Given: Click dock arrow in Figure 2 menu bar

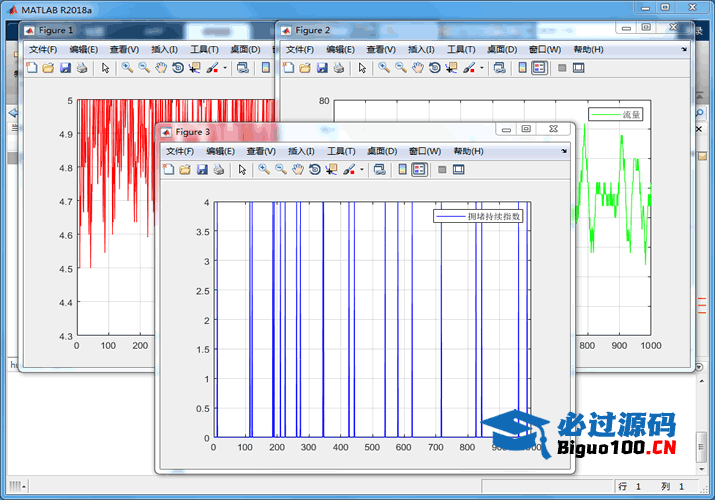Looking at the screenshot, I should (684, 49).
